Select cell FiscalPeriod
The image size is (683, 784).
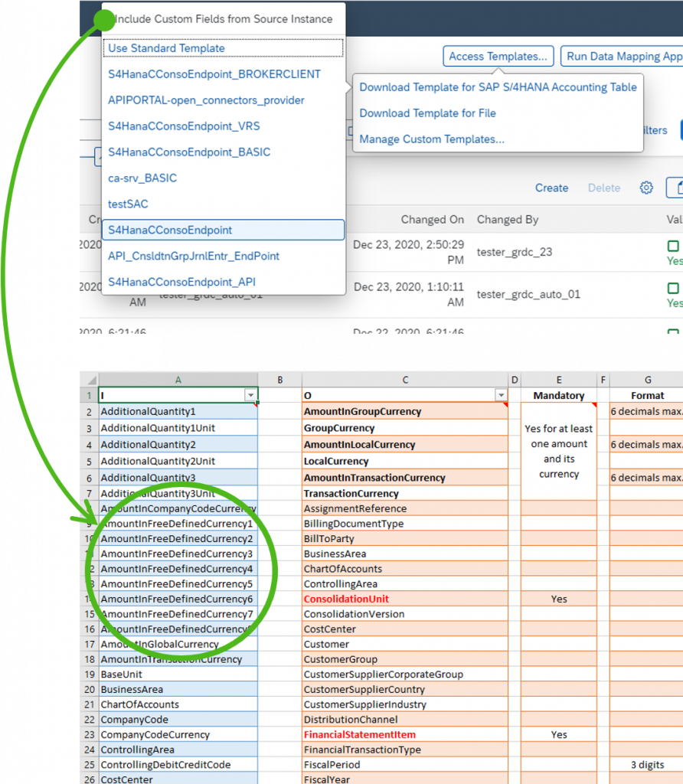point(405,765)
